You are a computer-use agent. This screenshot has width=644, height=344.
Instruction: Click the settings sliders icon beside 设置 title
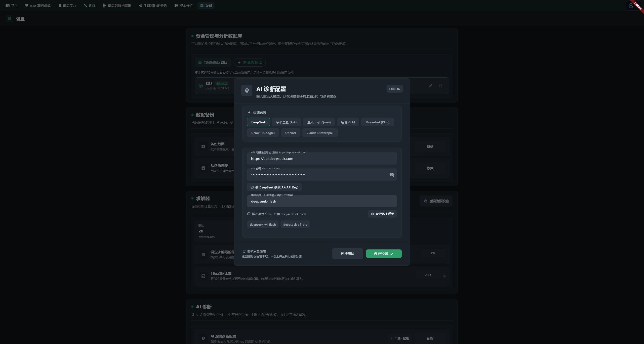10,19
